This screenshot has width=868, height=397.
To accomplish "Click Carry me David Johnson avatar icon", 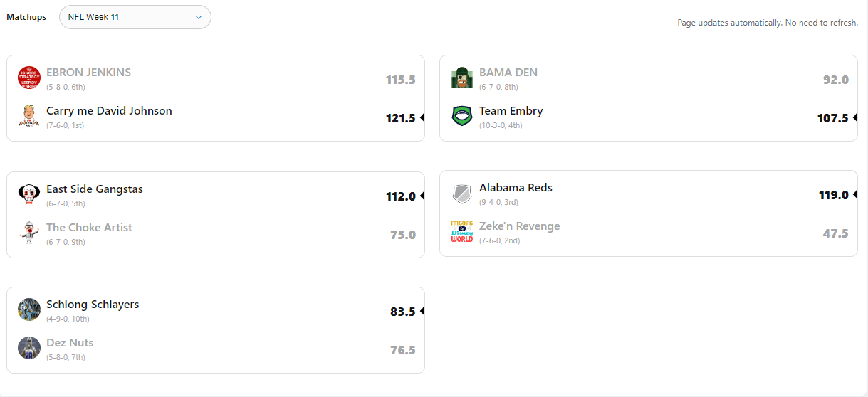I will pyautogui.click(x=29, y=116).
